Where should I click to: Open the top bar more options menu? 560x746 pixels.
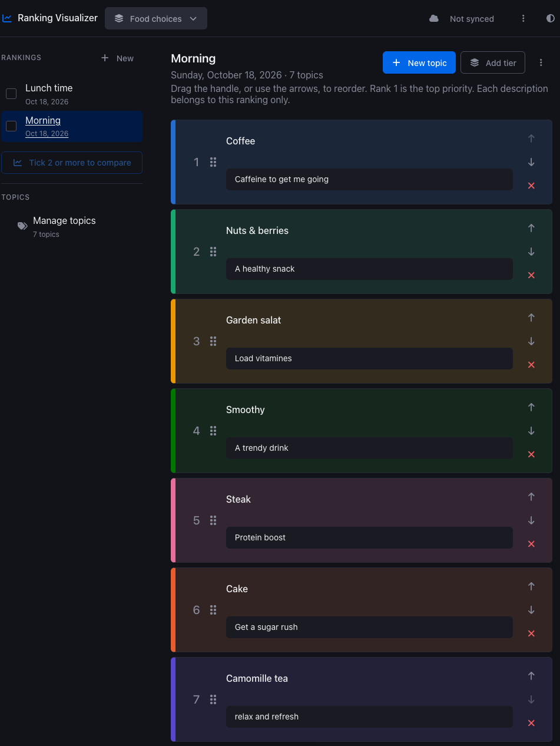click(523, 19)
